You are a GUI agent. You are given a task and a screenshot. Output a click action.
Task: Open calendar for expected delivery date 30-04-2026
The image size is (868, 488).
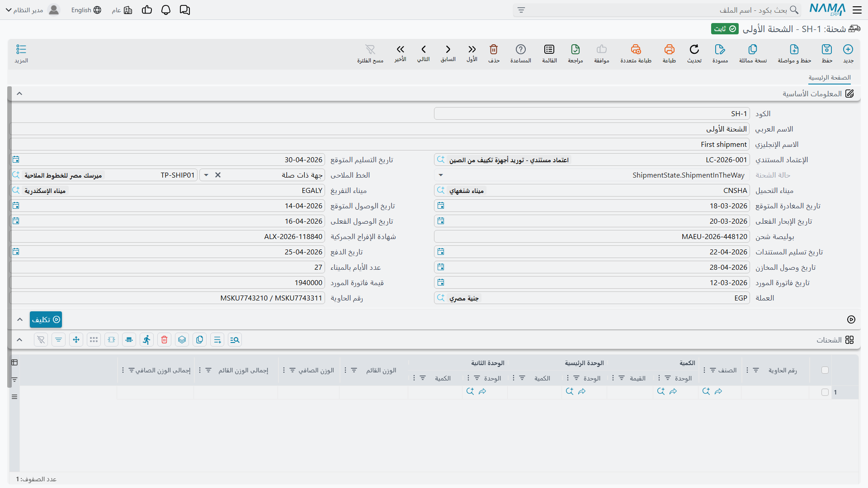16,160
